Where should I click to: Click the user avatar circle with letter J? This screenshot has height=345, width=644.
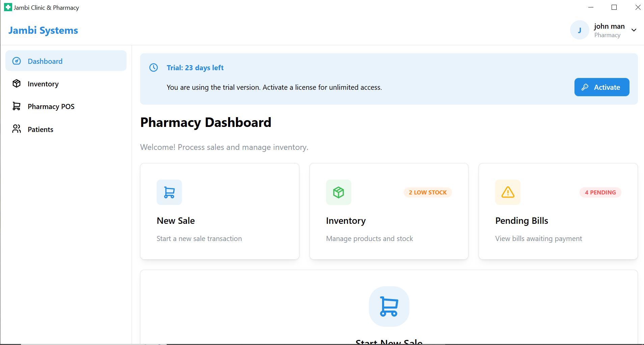pos(580,30)
